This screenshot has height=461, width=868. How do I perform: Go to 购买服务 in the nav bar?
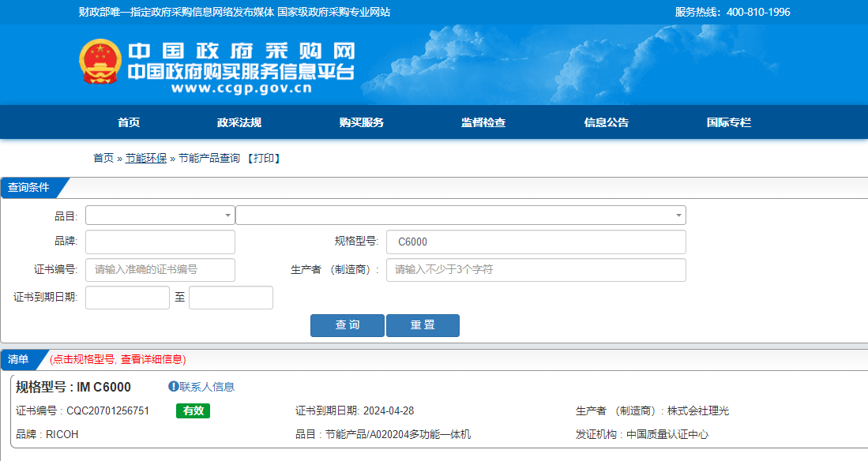point(362,122)
